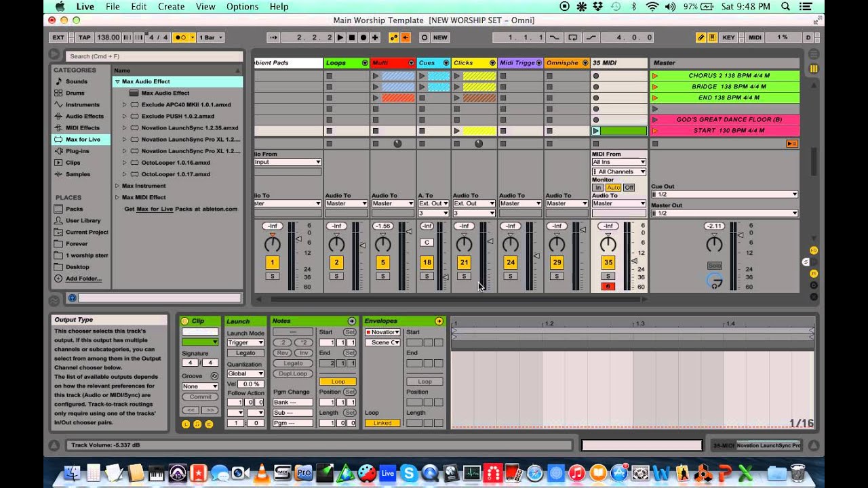The height and width of the screenshot is (488, 868).
Task: Click track 21 Clicks pan knob
Action: [464, 244]
